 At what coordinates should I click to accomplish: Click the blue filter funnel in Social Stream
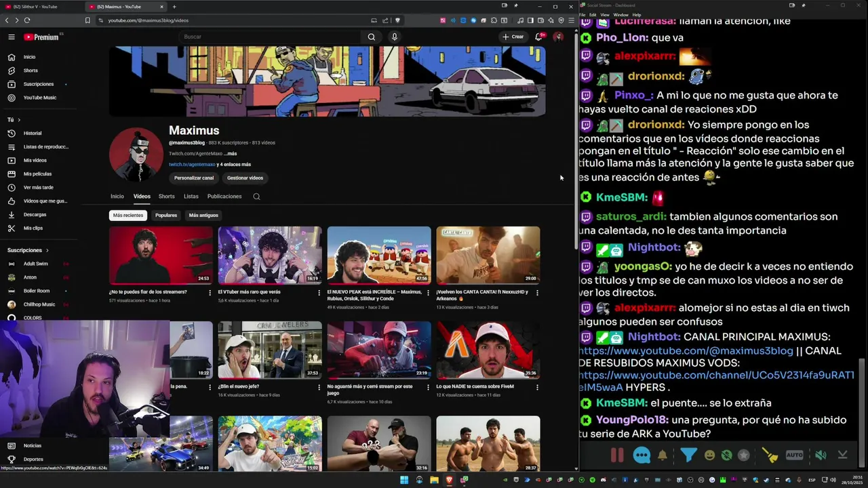pyautogui.click(x=688, y=455)
